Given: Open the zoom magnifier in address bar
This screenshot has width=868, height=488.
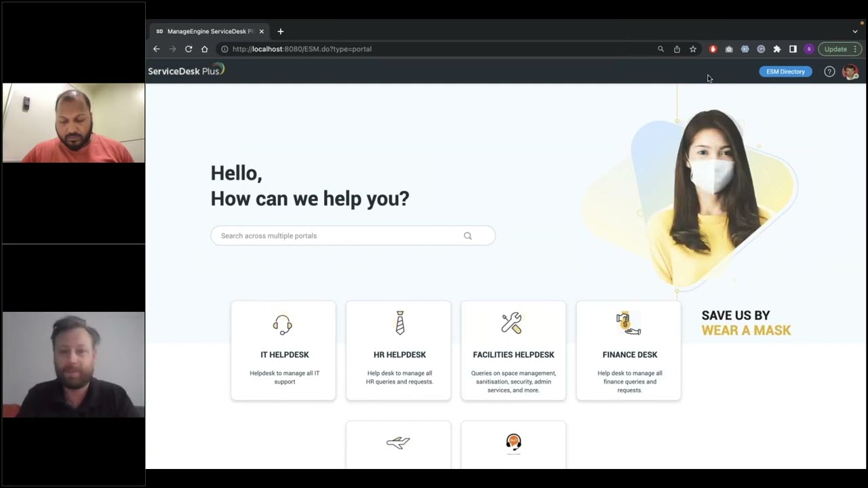Looking at the screenshot, I should coord(660,49).
